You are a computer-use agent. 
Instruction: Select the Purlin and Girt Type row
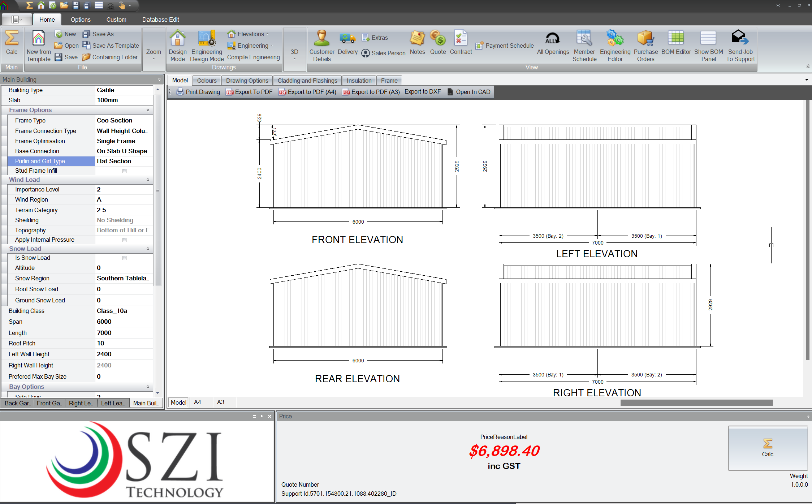coord(80,161)
